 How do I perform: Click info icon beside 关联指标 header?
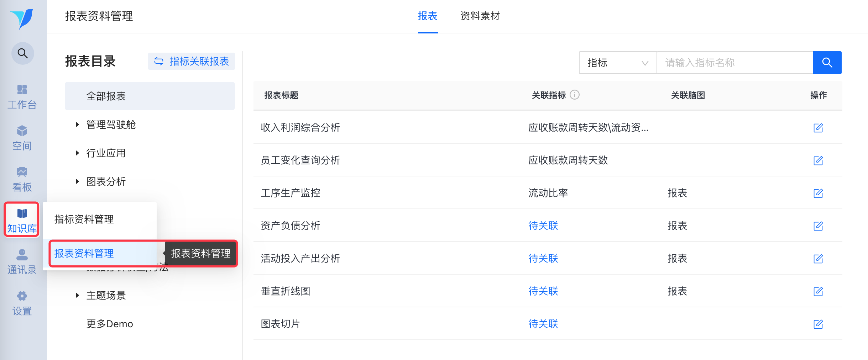pyautogui.click(x=574, y=95)
